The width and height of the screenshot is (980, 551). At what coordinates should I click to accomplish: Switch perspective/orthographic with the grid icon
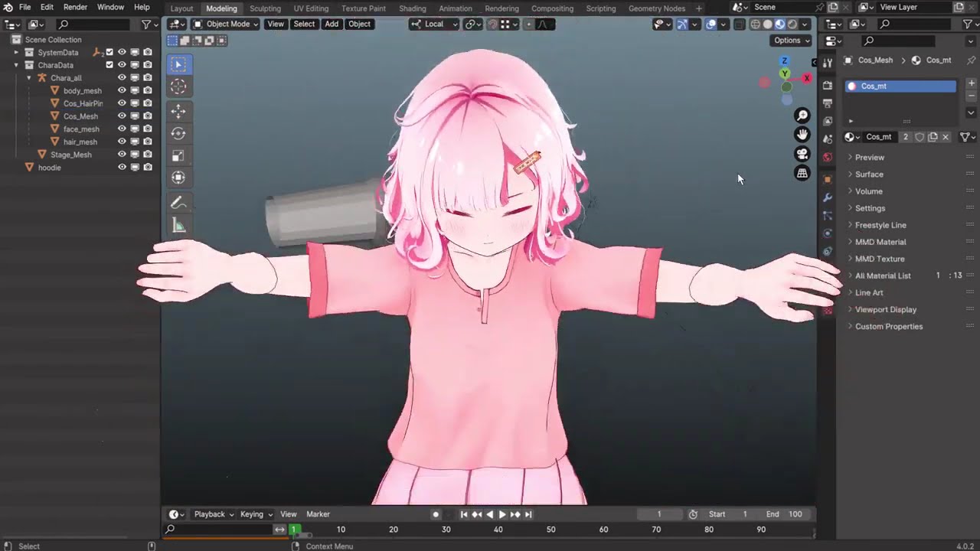point(802,174)
